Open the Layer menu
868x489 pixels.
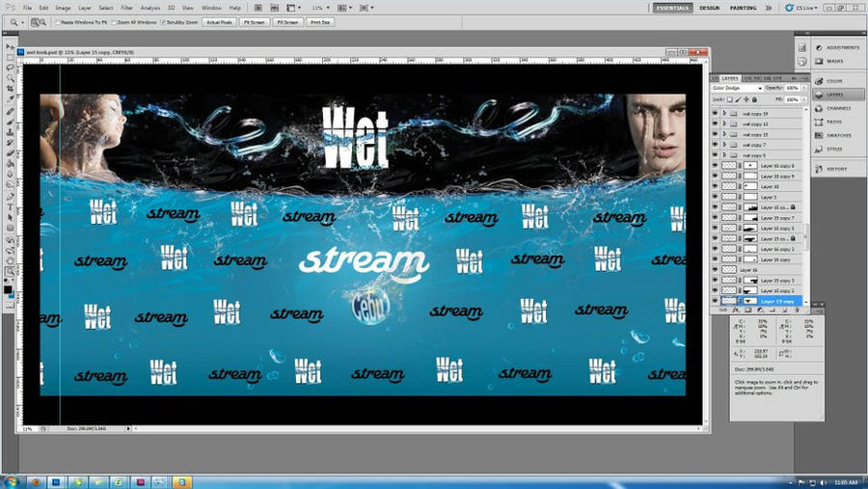[x=85, y=8]
